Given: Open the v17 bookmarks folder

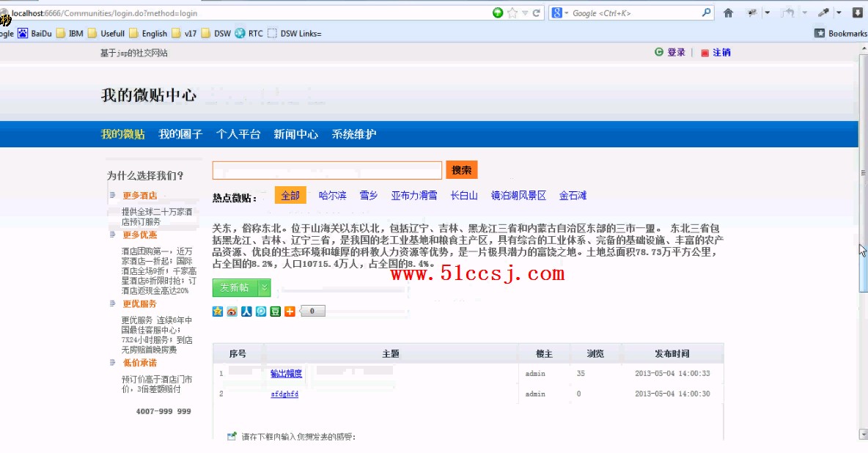Looking at the screenshot, I should [x=184, y=33].
